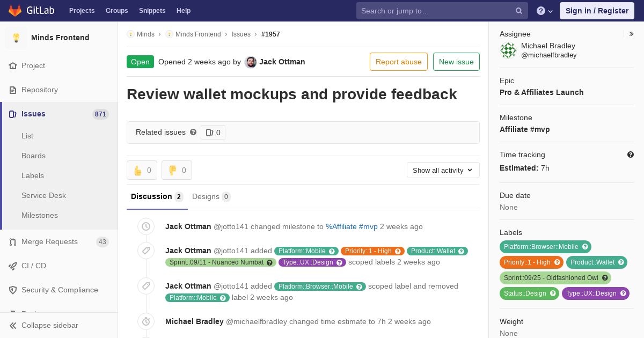
Task: Click Sprint::09/11 - Nuanced Numbat label
Action: 221,262
